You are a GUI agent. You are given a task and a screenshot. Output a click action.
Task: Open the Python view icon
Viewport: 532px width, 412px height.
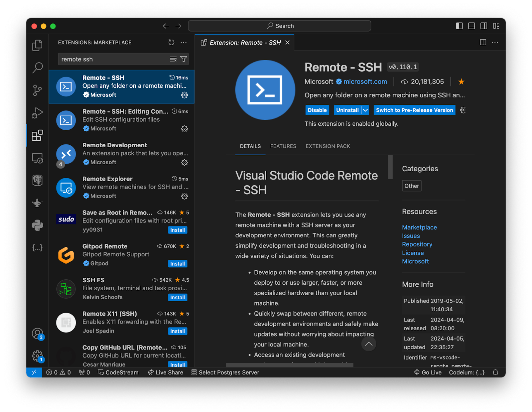tap(37, 225)
